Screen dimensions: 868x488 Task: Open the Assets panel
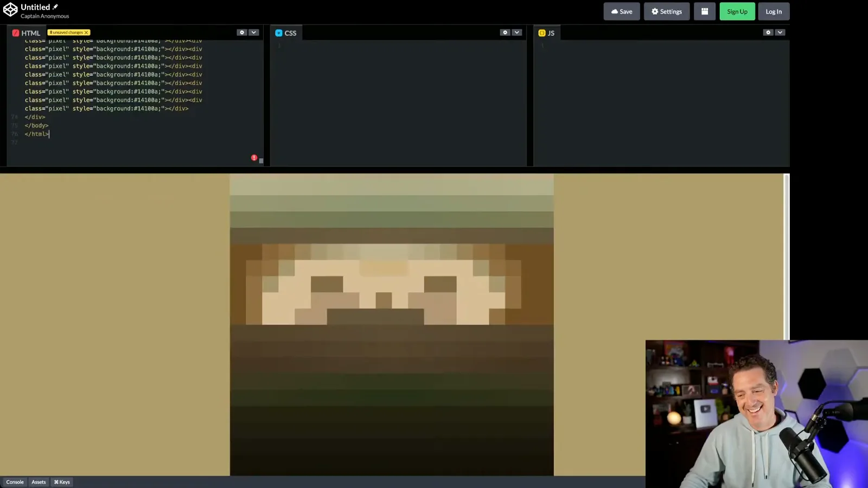pyautogui.click(x=39, y=482)
